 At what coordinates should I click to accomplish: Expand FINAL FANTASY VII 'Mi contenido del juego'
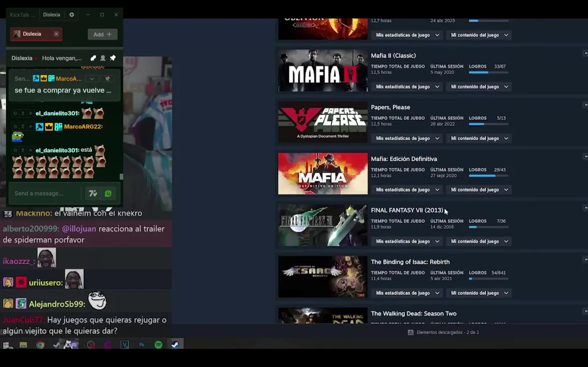479,241
